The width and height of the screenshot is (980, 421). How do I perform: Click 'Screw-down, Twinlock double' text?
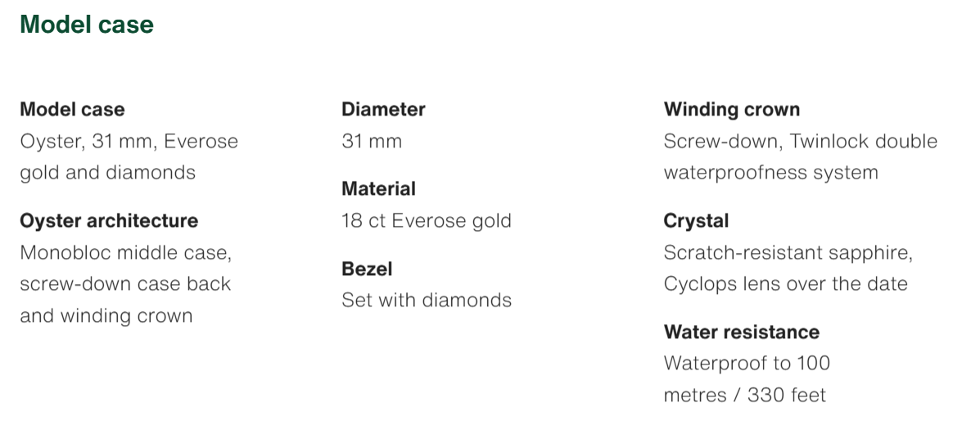click(x=800, y=142)
